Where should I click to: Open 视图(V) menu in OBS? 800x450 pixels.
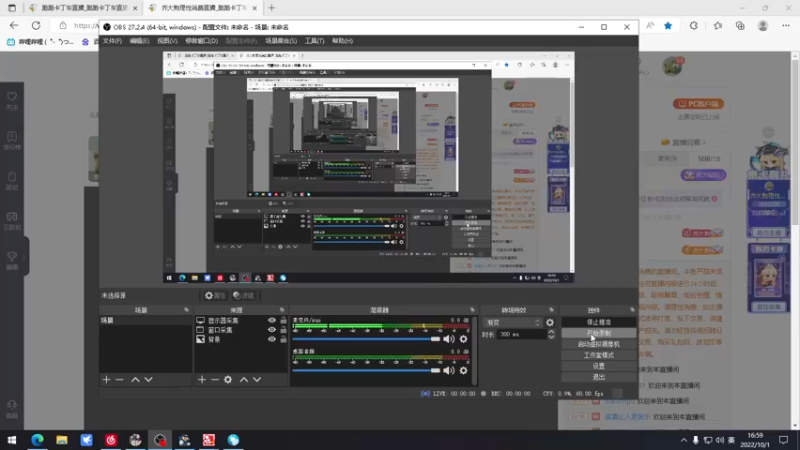pos(167,41)
